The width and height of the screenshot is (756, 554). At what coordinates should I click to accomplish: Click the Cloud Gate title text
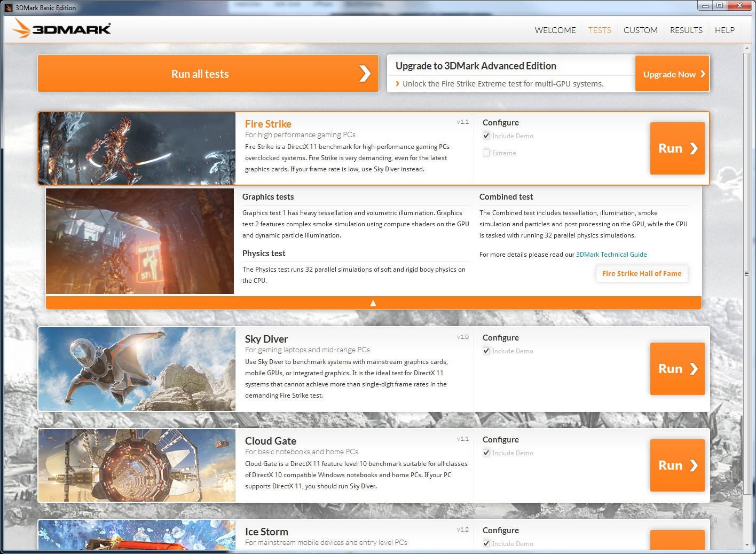point(271,441)
